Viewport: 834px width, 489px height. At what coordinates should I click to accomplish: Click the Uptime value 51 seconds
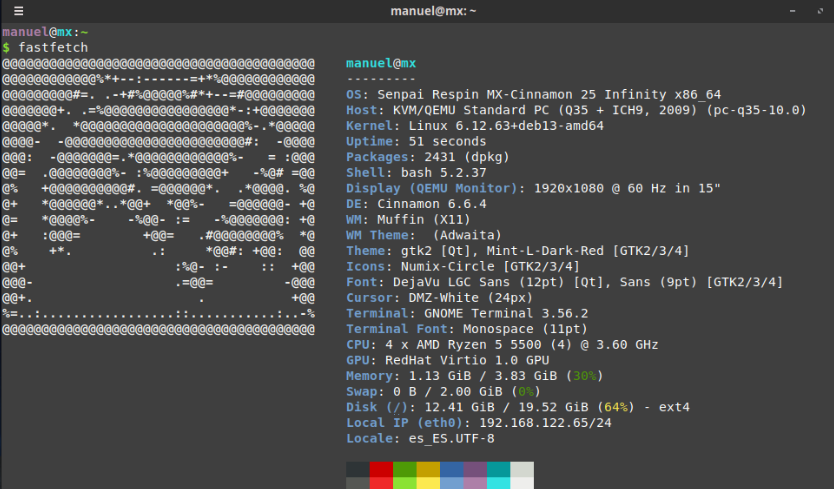pyautogui.click(x=447, y=142)
